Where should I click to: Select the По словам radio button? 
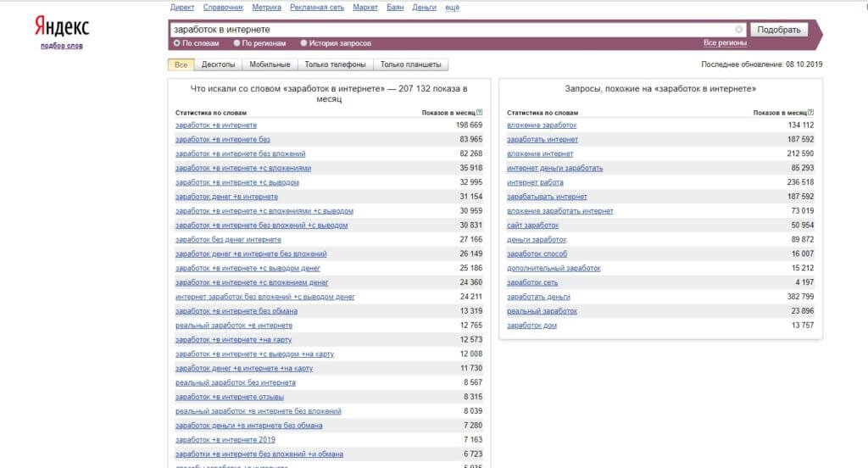pos(177,42)
